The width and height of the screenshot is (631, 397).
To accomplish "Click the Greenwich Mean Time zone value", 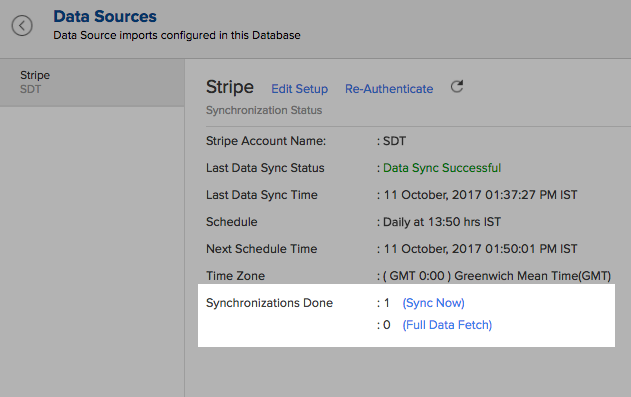I will point(497,276).
